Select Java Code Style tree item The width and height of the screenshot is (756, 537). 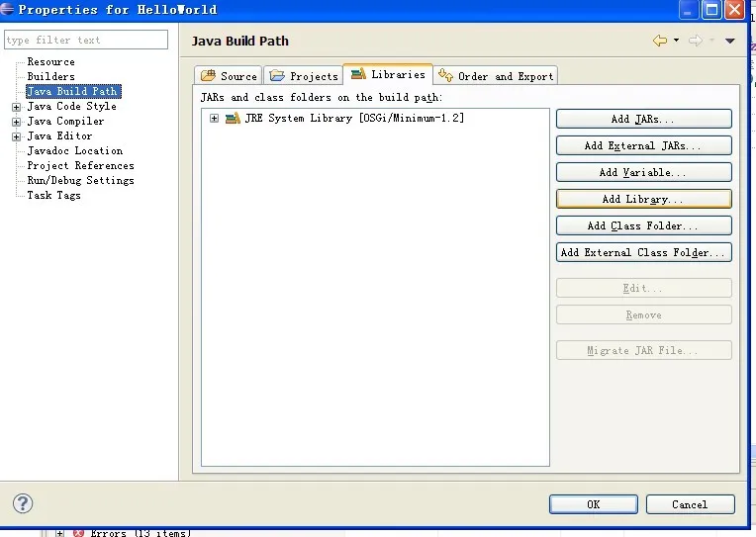point(71,106)
